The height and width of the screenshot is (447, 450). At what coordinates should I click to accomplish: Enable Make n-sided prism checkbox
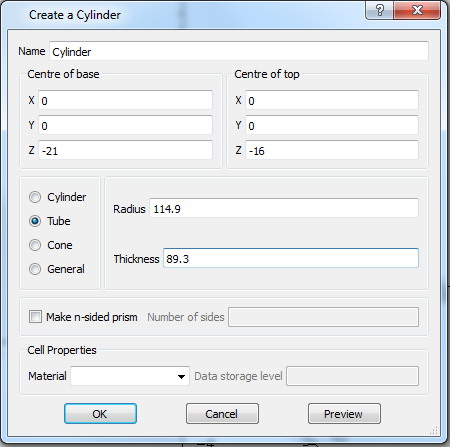coord(35,317)
